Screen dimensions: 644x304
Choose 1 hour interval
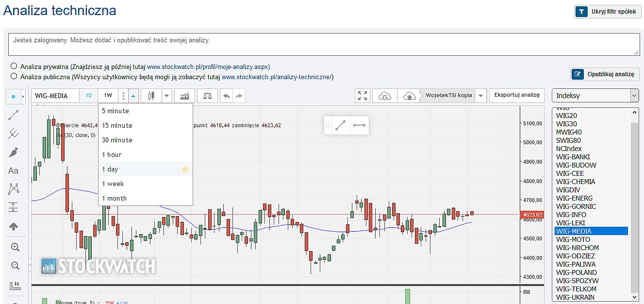(x=146, y=154)
